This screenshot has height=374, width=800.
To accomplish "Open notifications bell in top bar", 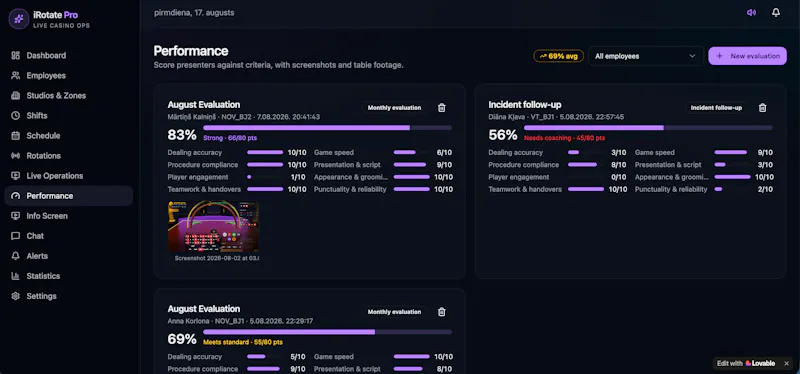I will point(776,13).
